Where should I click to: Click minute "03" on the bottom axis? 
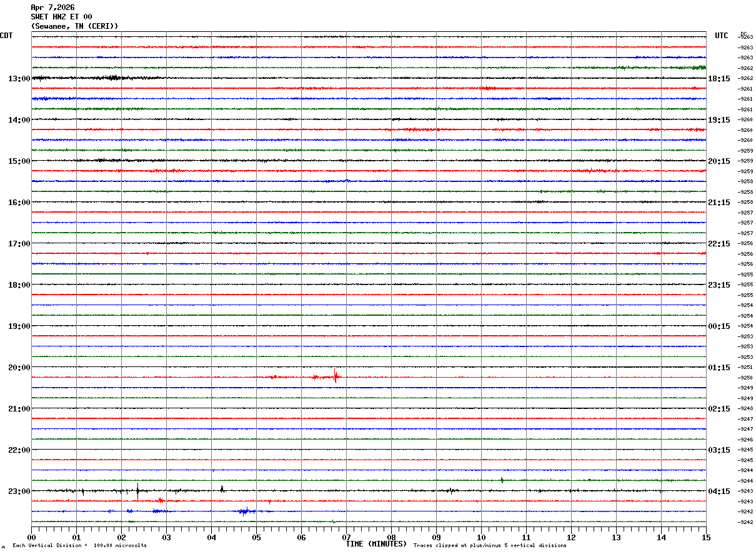pyautogui.click(x=166, y=537)
